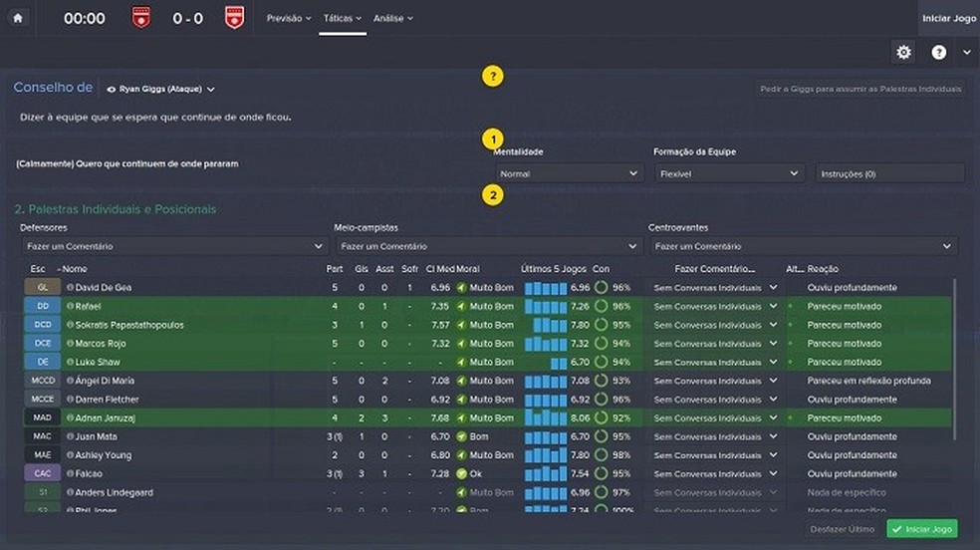Click the right team shield badge

pyautogui.click(x=234, y=18)
